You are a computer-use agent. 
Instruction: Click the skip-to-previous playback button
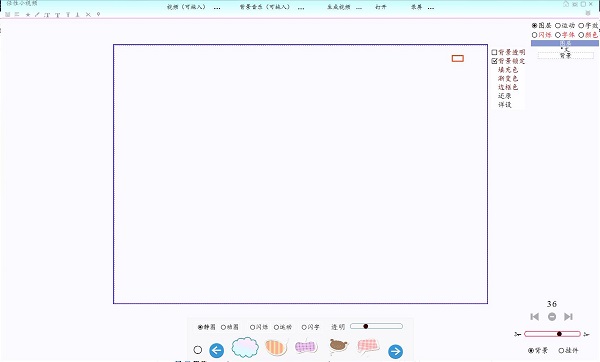click(x=535, y=316)
